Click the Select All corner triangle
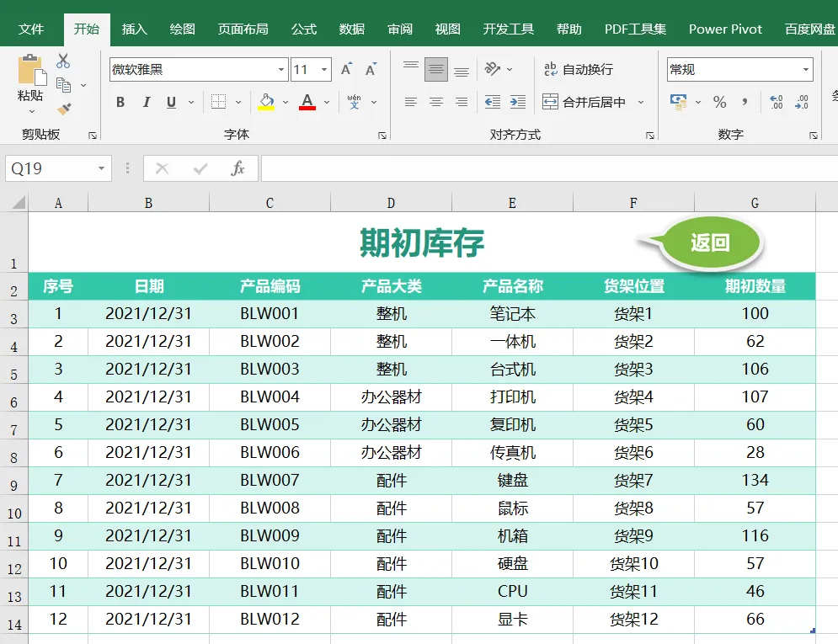Viewport: 838px width, 644px height. (19, 202)
